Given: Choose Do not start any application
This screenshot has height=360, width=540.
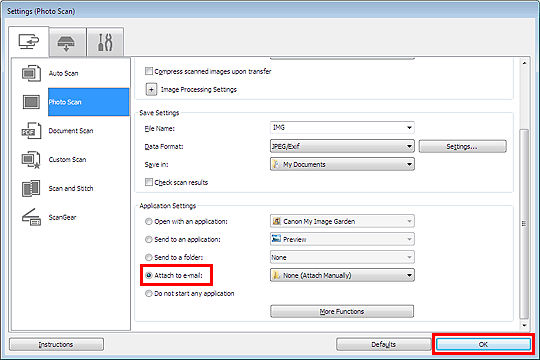Looking at the screenshot, I should (x=148, y=294).
